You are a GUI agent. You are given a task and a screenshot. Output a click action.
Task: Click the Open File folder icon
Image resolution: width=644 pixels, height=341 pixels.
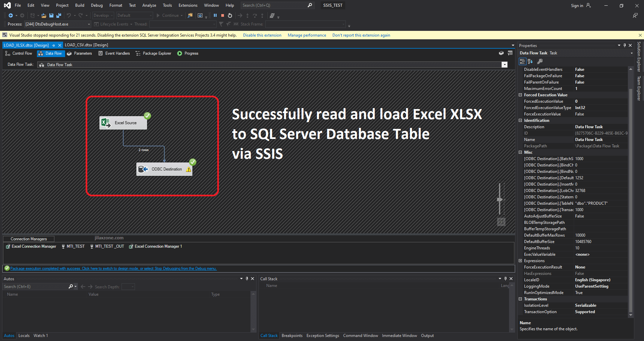44,15
